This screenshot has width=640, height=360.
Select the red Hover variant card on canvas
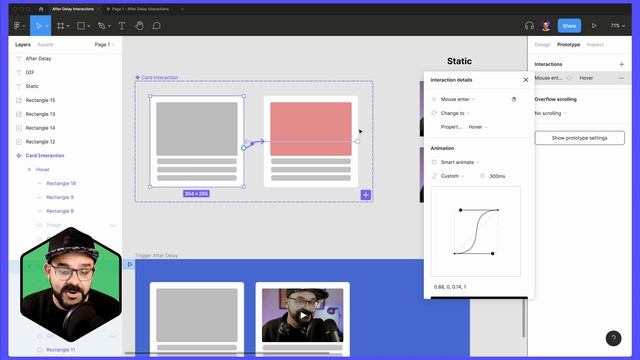(311, 141)
